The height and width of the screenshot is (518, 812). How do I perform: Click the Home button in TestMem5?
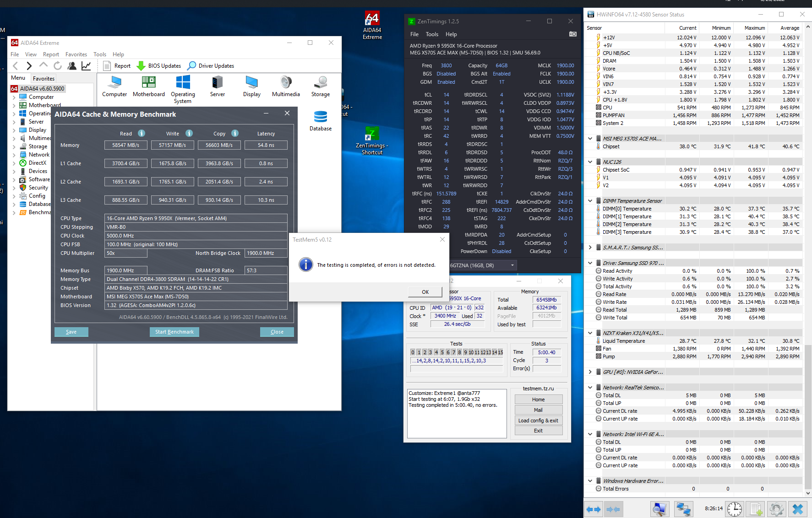pos(538,399)
